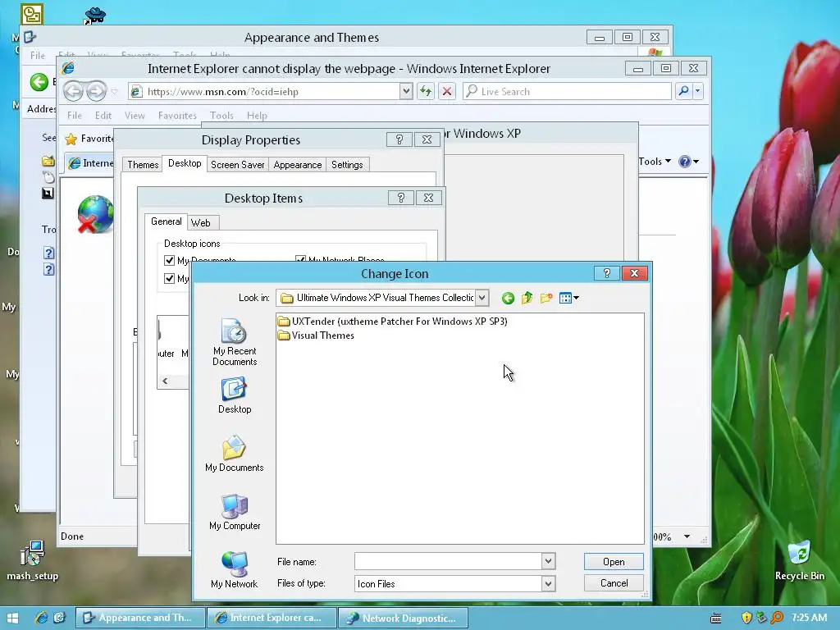Screen dimensions: 840x630
Task: Click into the Live Search box
Action: 568,92
